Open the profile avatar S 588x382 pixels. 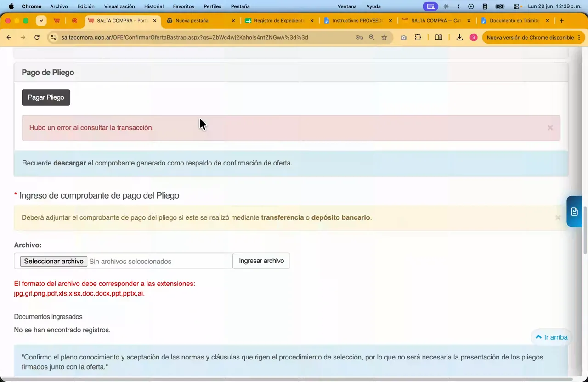pyautogui.click(x=474, y=37)
